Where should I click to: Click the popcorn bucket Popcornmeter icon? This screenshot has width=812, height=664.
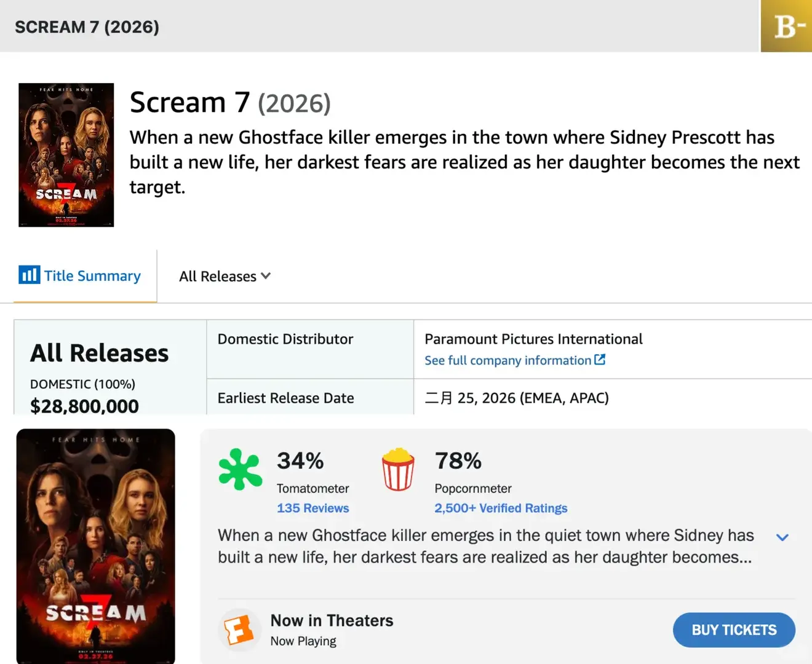click(x=398, y=469)
